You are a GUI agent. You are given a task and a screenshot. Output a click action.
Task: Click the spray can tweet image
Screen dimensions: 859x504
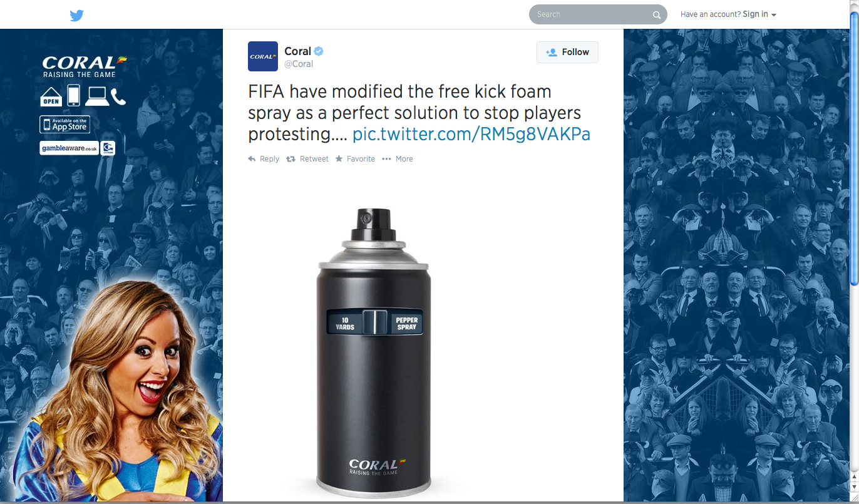point(373,351)
